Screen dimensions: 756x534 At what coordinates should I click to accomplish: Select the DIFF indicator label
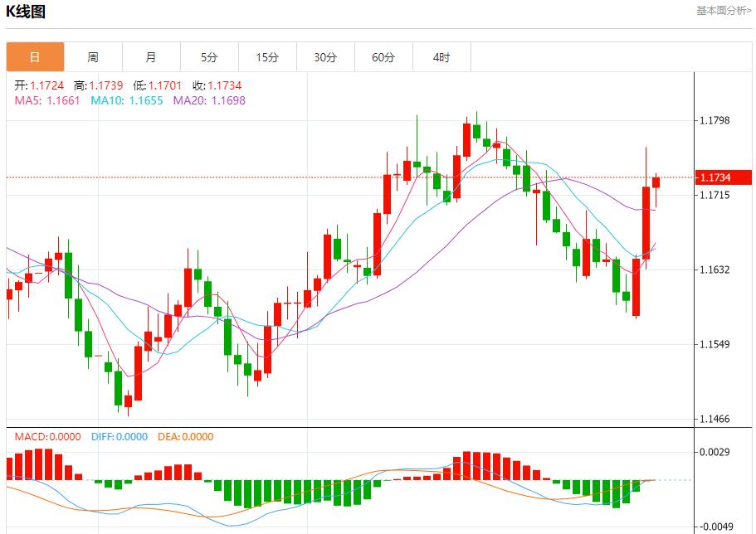coord(119,437)
